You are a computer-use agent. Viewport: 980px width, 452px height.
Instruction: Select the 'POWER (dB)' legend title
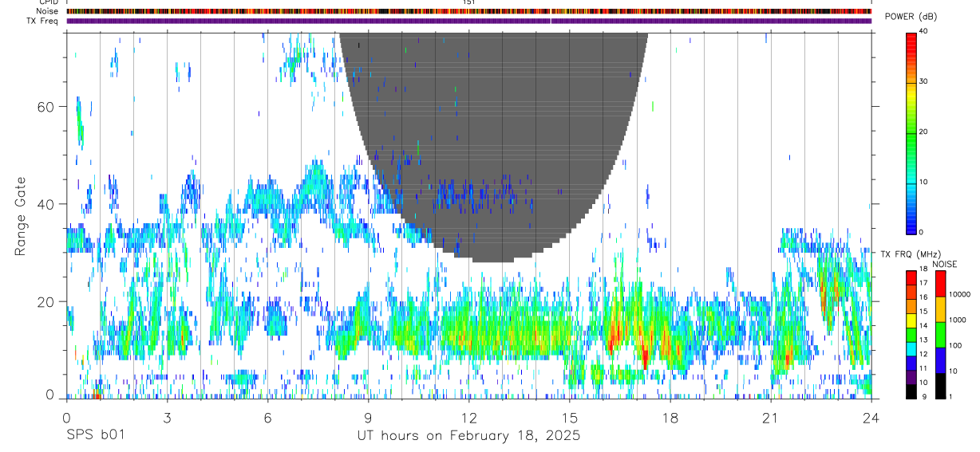(911, 17)
